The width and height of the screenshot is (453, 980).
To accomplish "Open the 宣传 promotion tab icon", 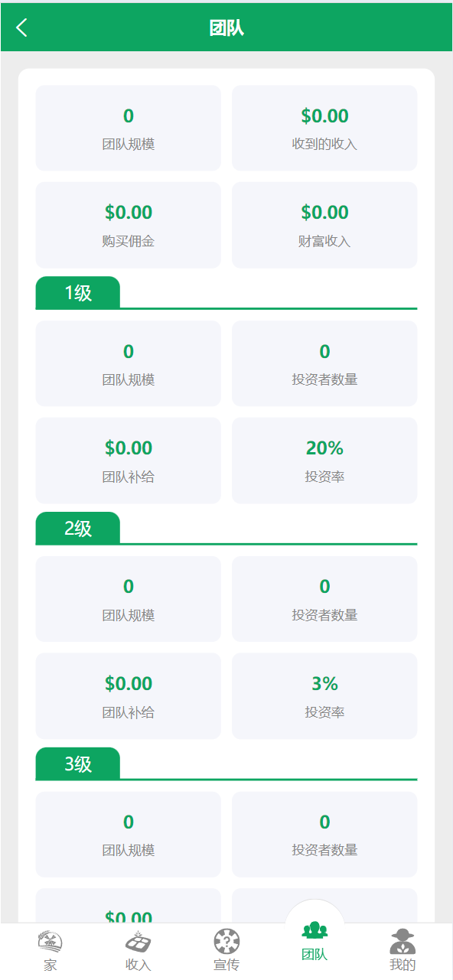I will pos(226,941).
